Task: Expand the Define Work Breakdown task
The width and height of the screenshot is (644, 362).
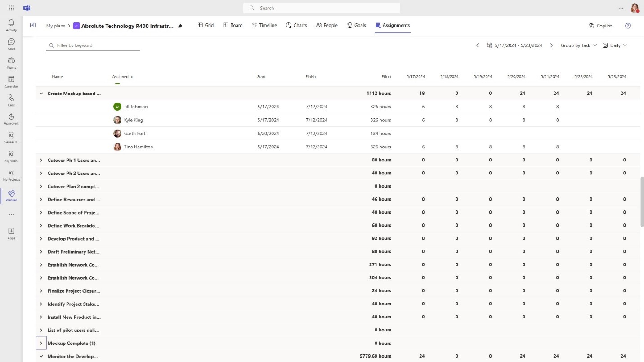Action: (41, 225)
